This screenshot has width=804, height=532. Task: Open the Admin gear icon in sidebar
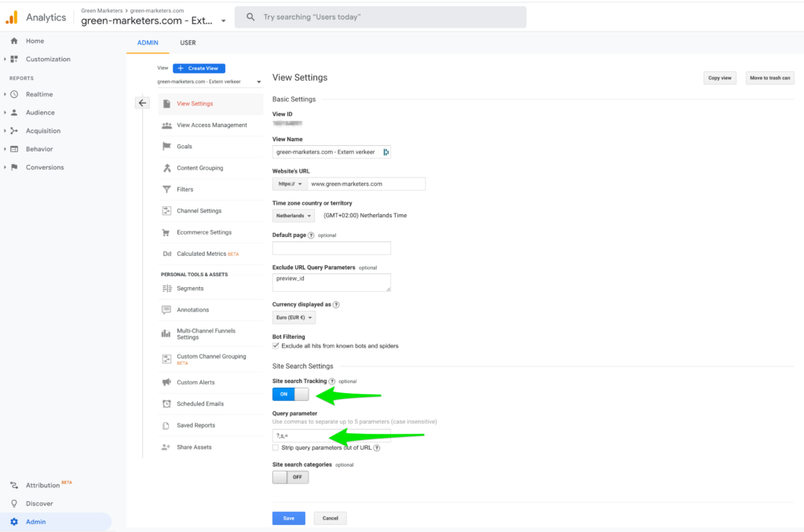pyautogui.click(x=14, y=522)
